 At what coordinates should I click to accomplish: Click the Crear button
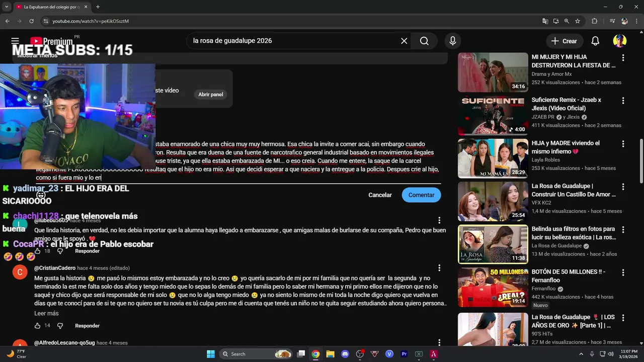point(564,41)
